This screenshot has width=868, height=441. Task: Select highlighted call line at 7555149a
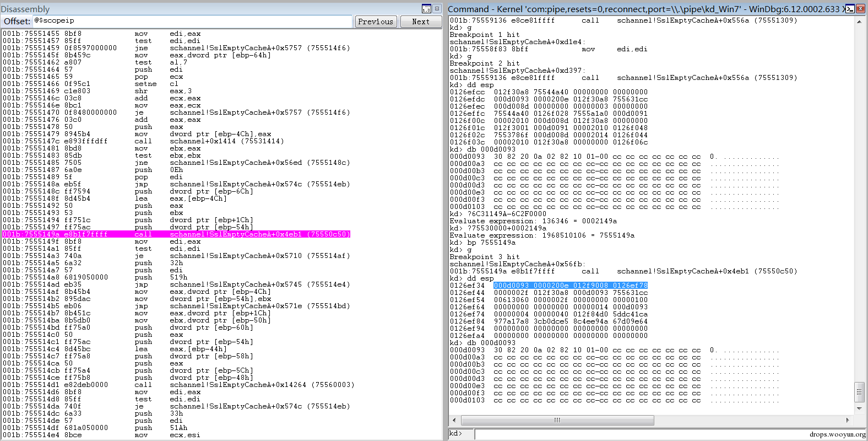tap(176, 234)
